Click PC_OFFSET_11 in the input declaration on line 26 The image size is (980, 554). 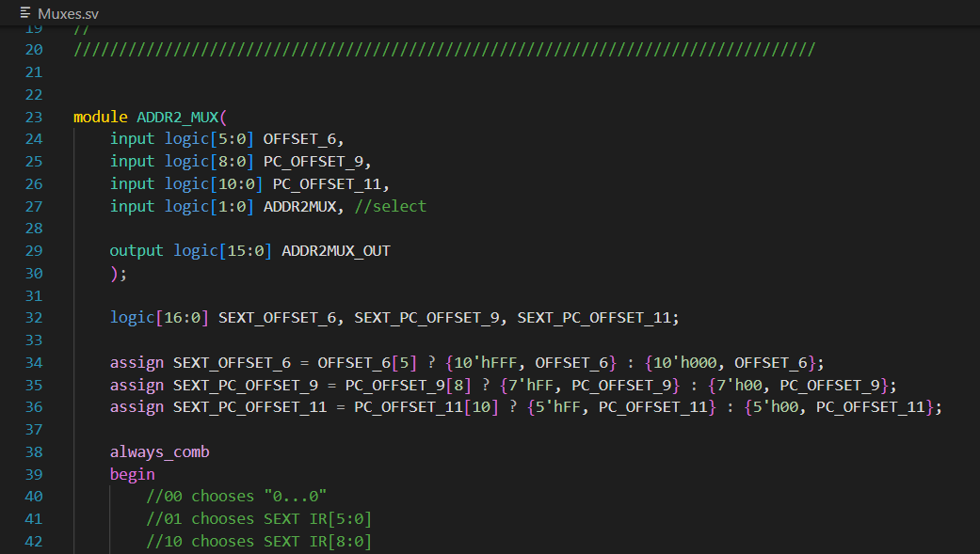327,183
